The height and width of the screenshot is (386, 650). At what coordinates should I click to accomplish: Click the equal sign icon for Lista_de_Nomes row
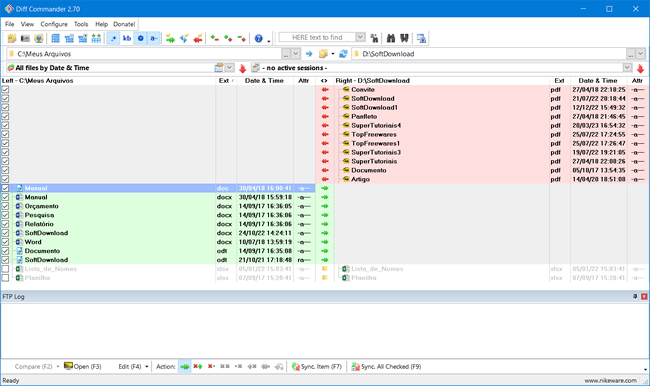coord(325,269)
